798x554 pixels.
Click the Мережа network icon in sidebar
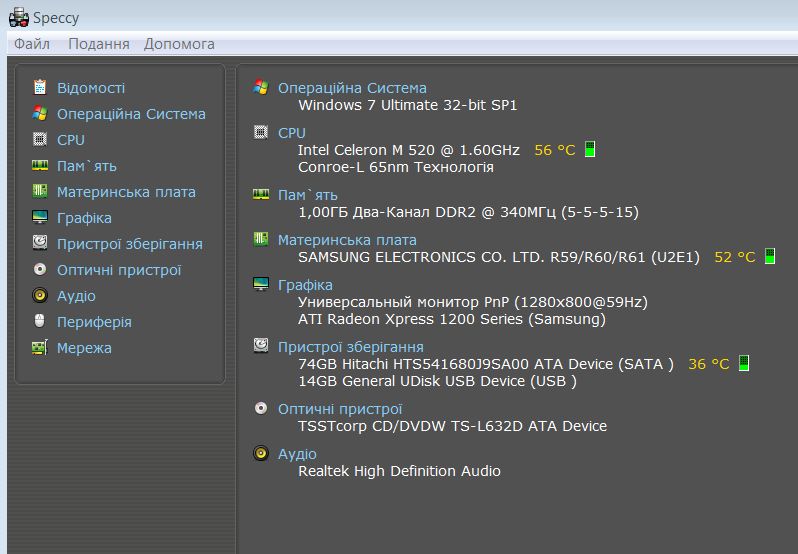click(40, 348)
